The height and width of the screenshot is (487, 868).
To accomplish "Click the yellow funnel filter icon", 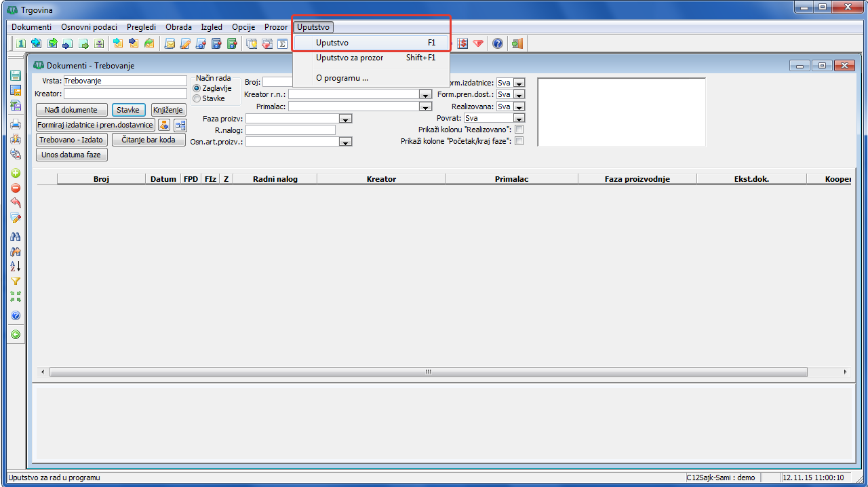I will (x=16, y=281).
